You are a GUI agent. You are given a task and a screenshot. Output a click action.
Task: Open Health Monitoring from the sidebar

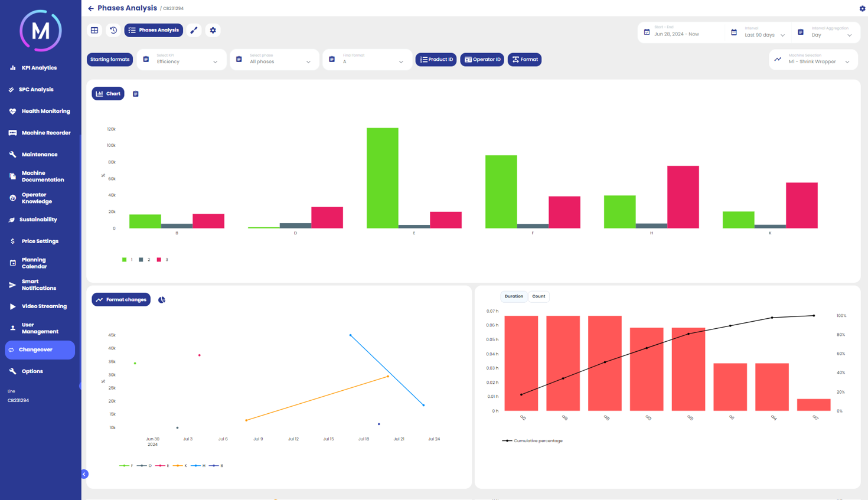pyautogui.click(x=45, y=111)
